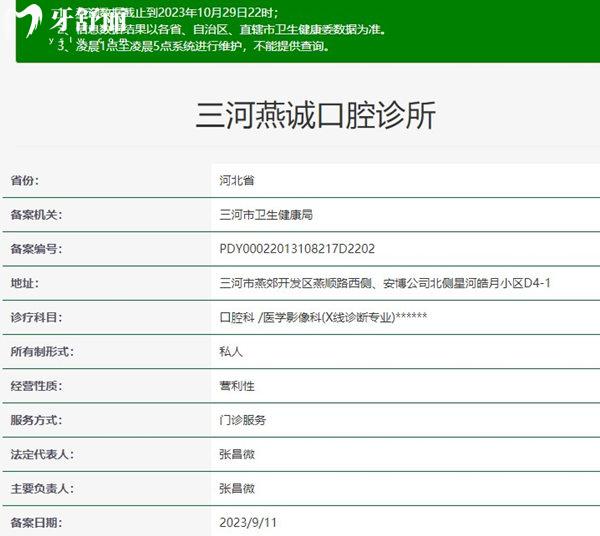Viewport: 600px width, 536px height.
Task: Select 张昌微 in 主要负责人 row
Action: coord(237,488)
